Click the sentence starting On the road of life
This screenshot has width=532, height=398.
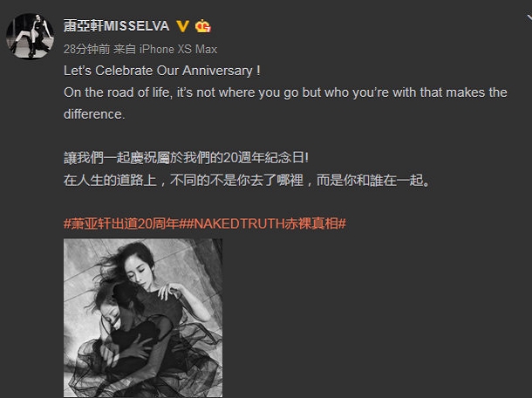[285, 93]
